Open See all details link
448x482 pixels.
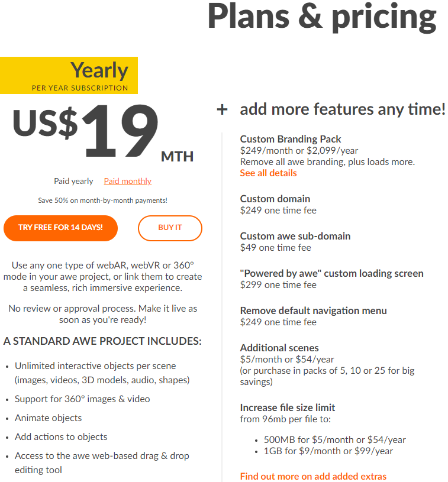268,173
